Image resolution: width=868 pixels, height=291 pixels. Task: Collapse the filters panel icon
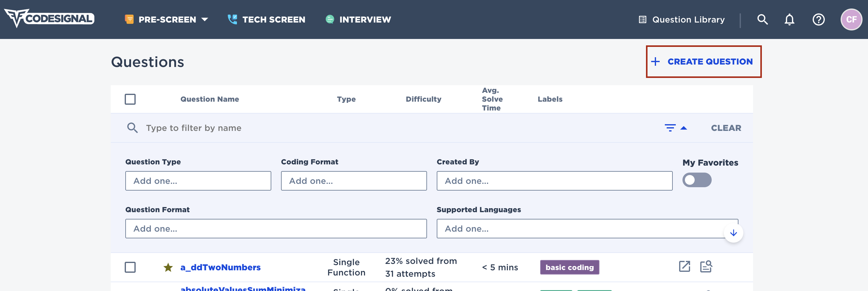(675, 128)
